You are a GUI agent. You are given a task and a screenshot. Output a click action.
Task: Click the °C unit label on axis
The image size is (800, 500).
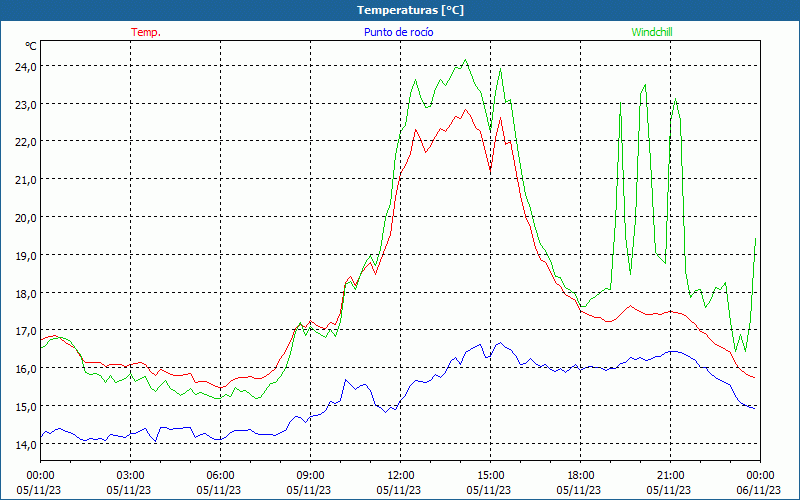[x=31, y=46]
